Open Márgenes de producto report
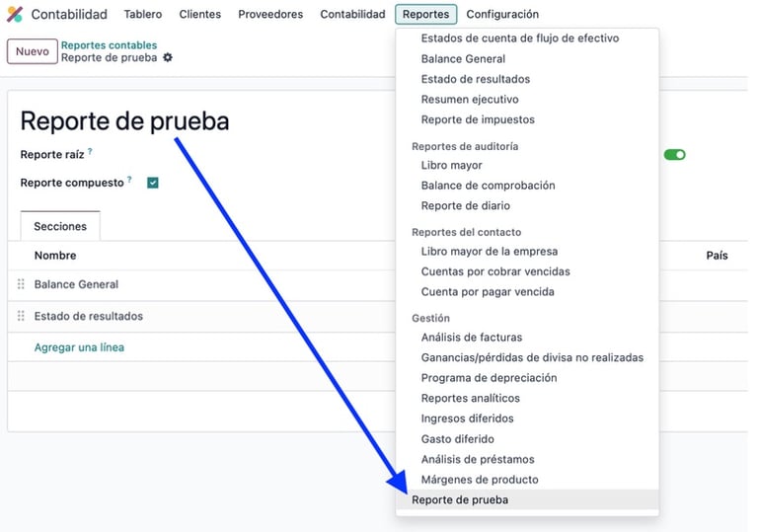Image resolution: width=758 pixels, height=532 pixels. tap(480, 480)
